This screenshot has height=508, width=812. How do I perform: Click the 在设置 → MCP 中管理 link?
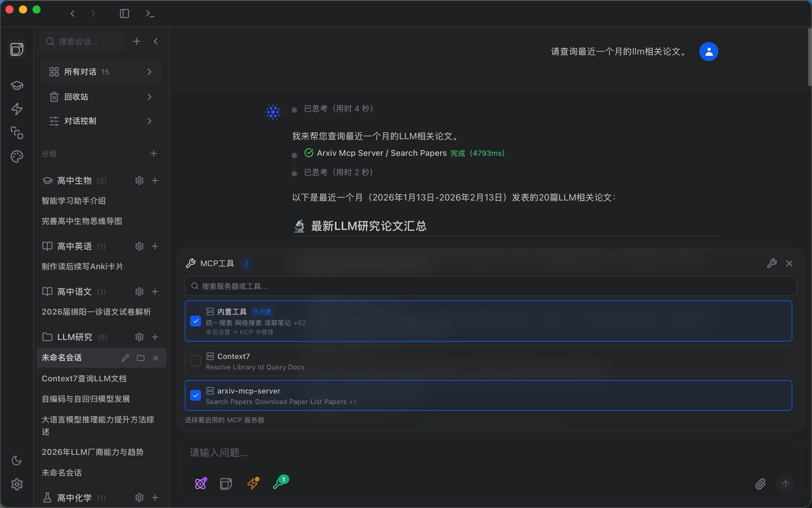pos(240,332)
